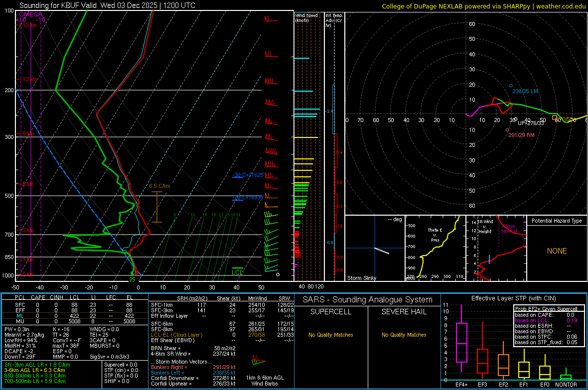Click the SEVERE HAIL column heading

[404, 312]
